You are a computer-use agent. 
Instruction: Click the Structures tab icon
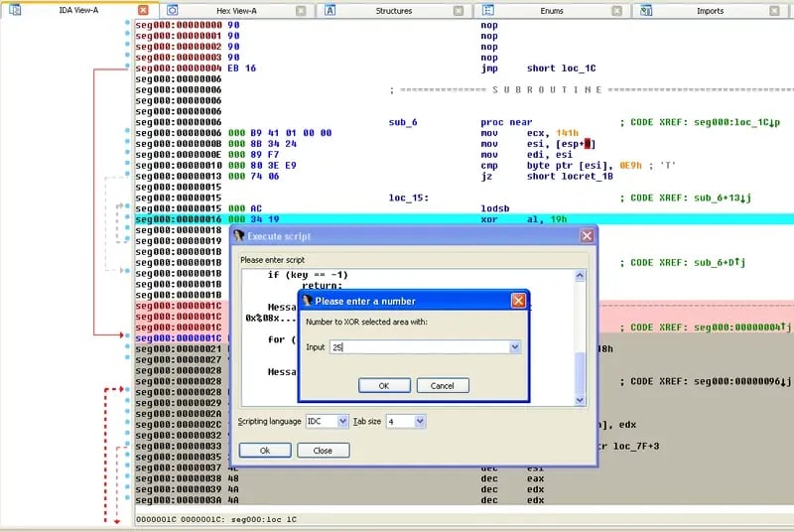pyautogui.click(x=331, y=10)
